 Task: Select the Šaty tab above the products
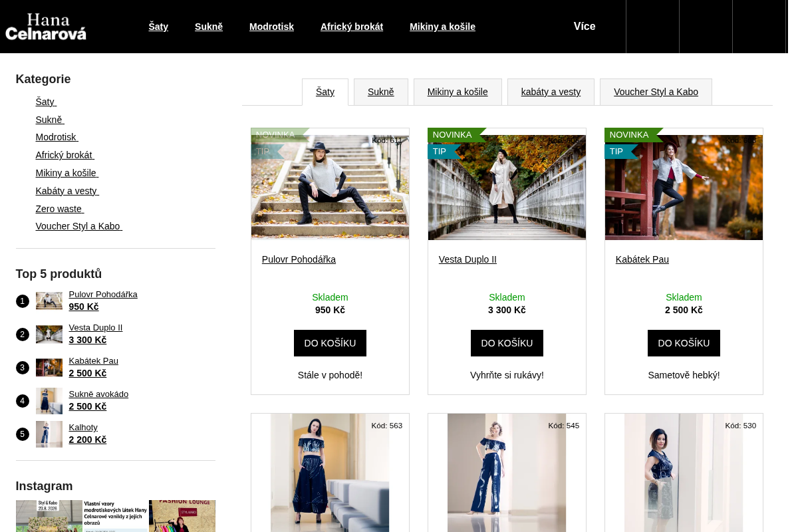click(325, 92)
